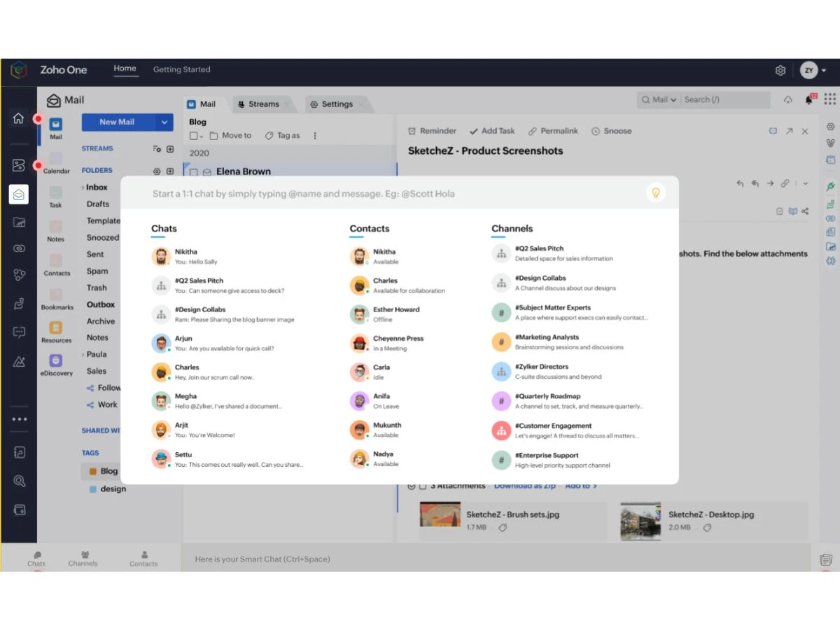Open the #Zylker Directors channel
Screen dimensions: 840x630
click(570, 371)
